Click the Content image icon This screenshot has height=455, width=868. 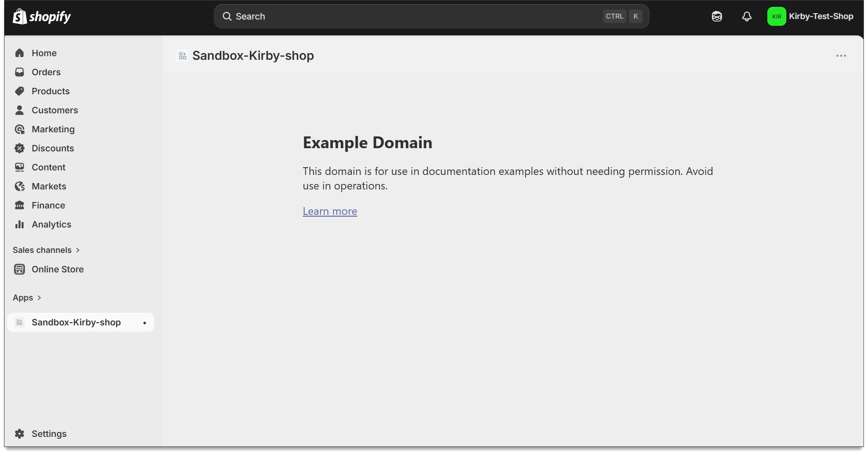click(20, 167)
